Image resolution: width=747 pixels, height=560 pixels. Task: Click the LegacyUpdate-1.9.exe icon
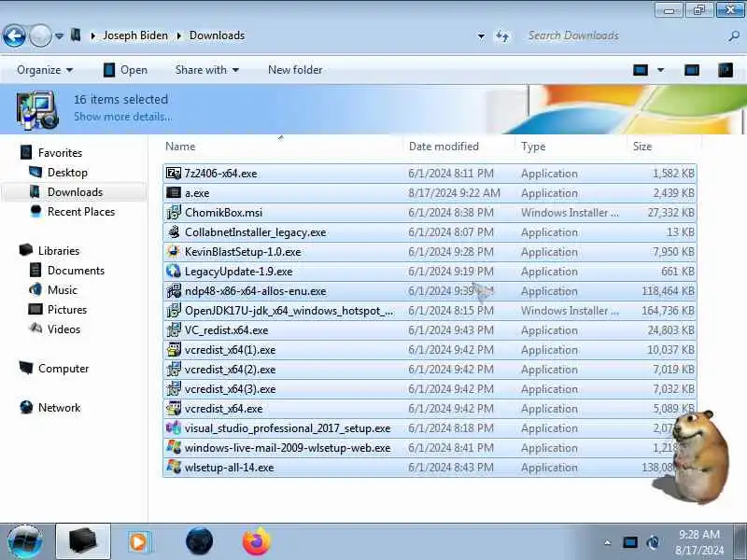tap(174, 271)
